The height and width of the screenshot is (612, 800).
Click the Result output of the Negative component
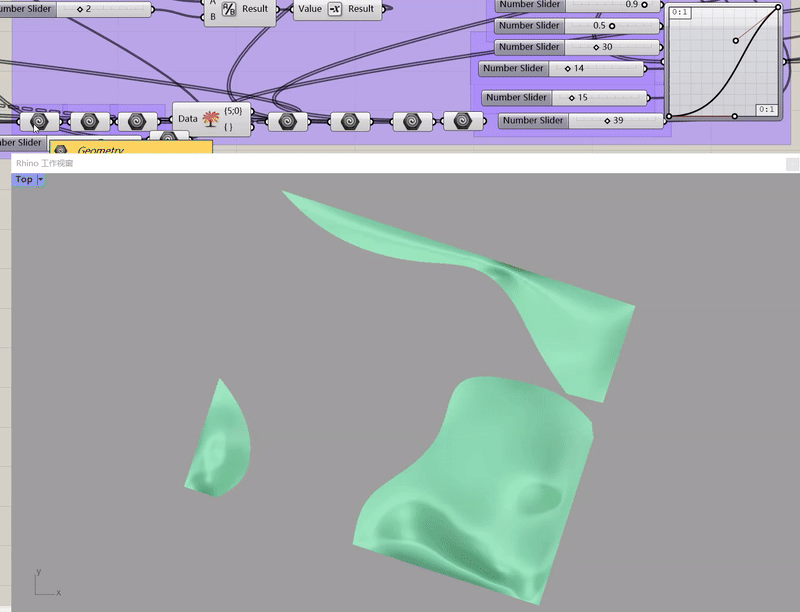tap(361, 9)
